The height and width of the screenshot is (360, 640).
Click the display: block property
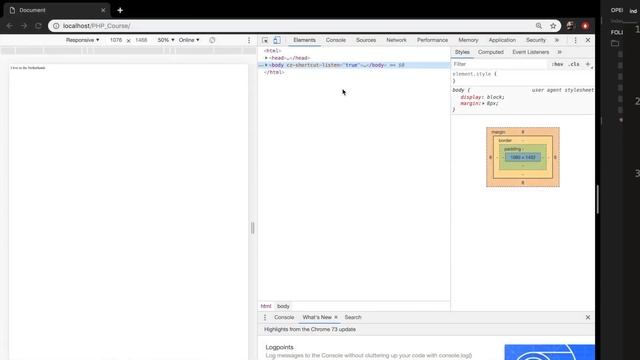click(482, 97)
